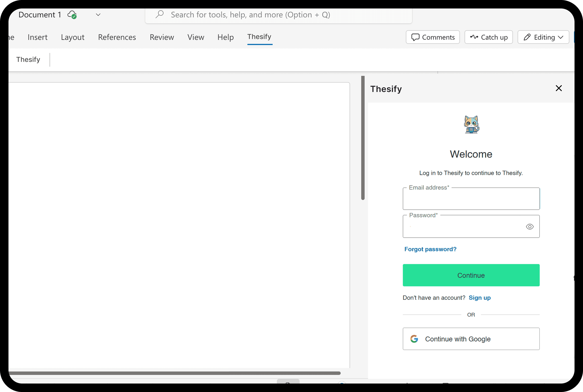Click the Email address input field
583x392 pixels.
coord(471,199)
